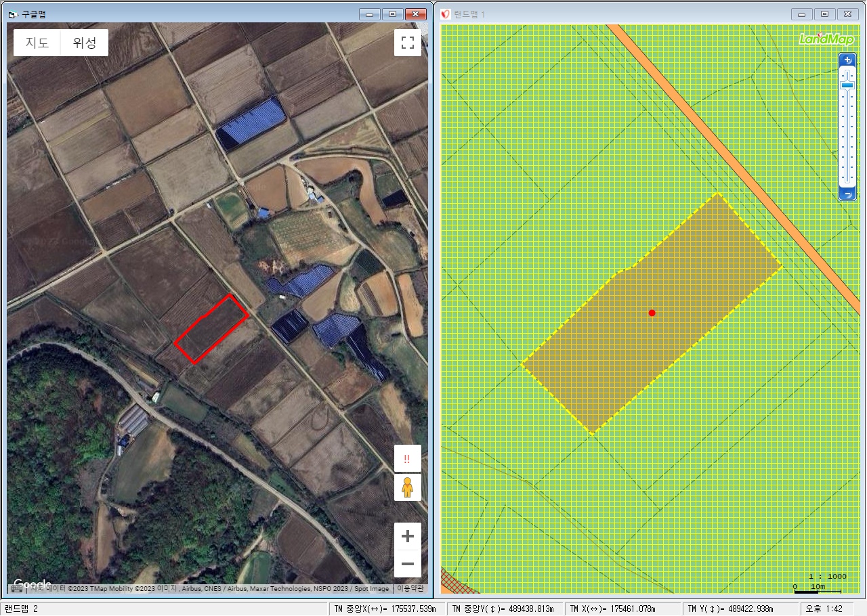
Task: Toggle fullscreen in Google map window
Action: click(408, 43)
